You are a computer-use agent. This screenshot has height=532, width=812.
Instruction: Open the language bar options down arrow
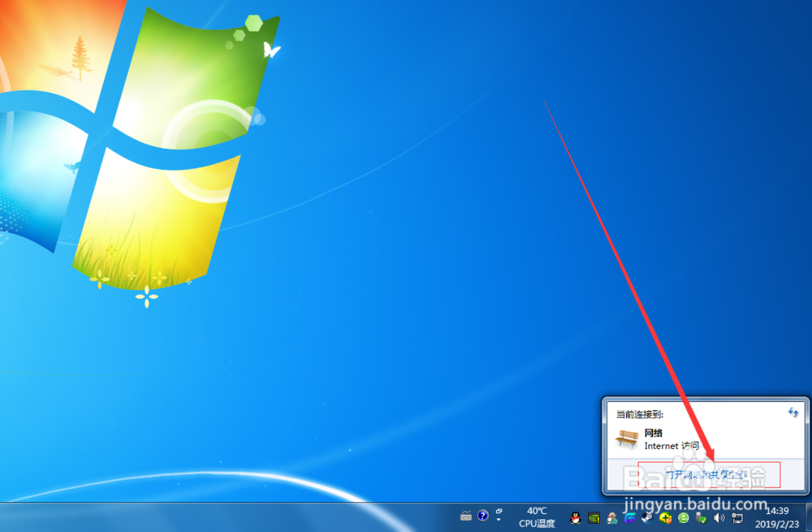(499, 520)
